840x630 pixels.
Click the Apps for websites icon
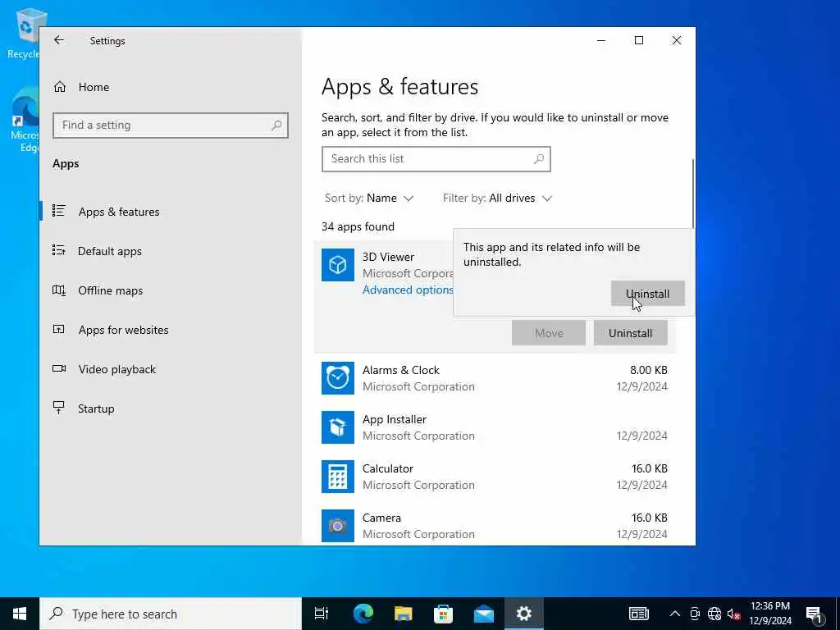tap(59, 329)
